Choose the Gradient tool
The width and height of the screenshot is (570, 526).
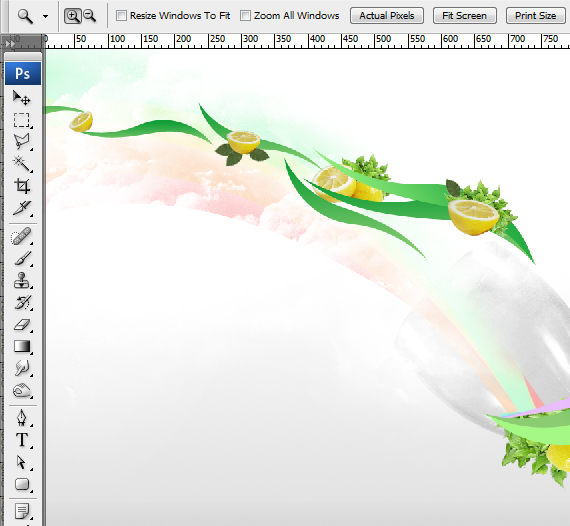coord(21,346)
